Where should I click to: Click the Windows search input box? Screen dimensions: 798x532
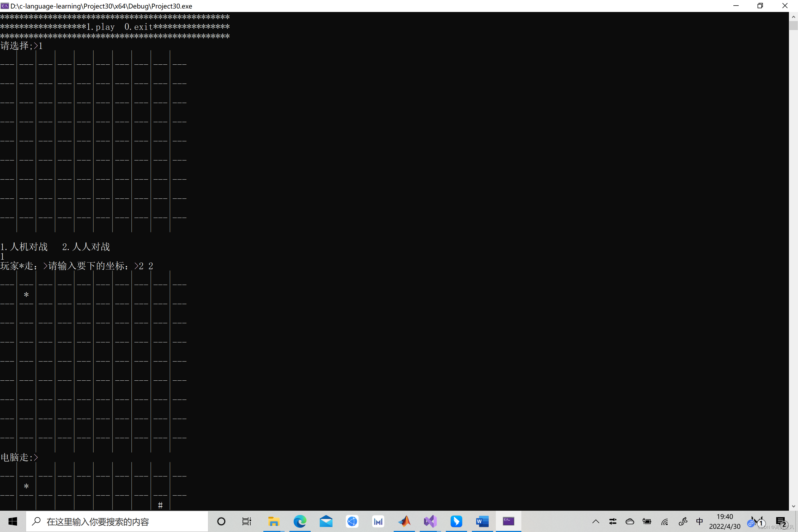(x=117, y=521)
